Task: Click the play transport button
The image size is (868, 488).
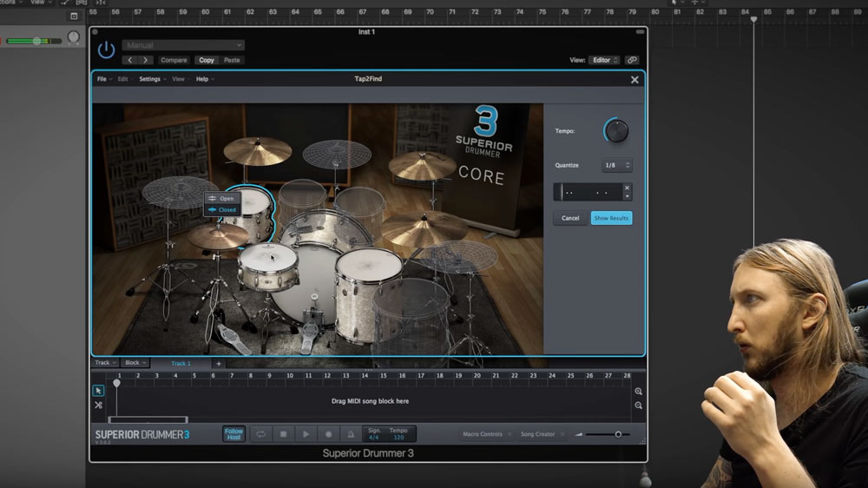Action: pyautogui.click(x=306, y=434)
